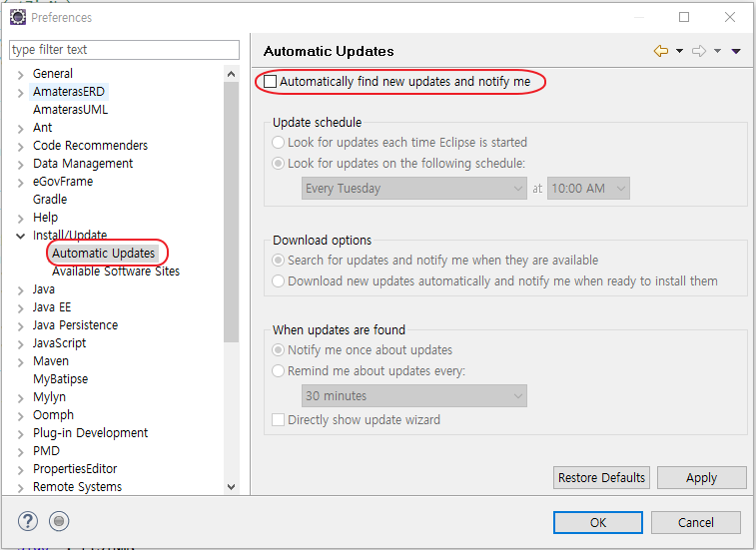756x550 pixels.
Task: Select the General label in tree
Action: point(53,73)
